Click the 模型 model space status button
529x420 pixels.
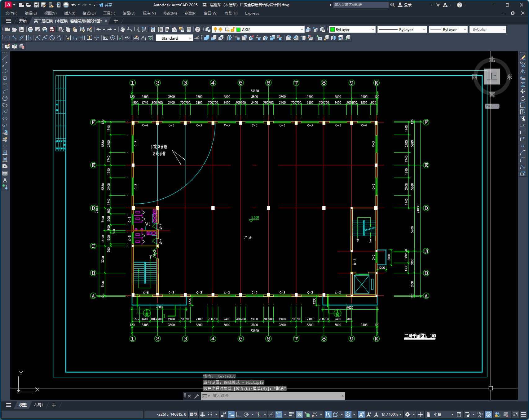tap(193, 414)
